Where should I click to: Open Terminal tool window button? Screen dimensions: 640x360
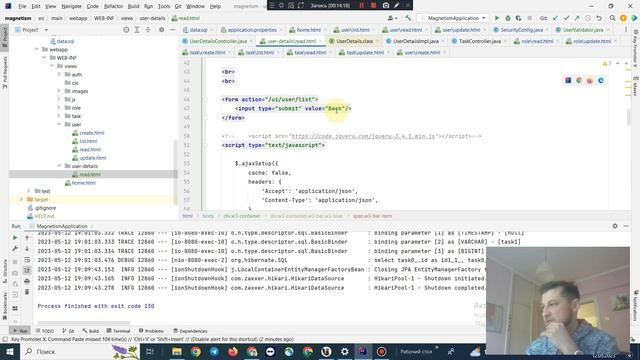[x=118, y=331]
